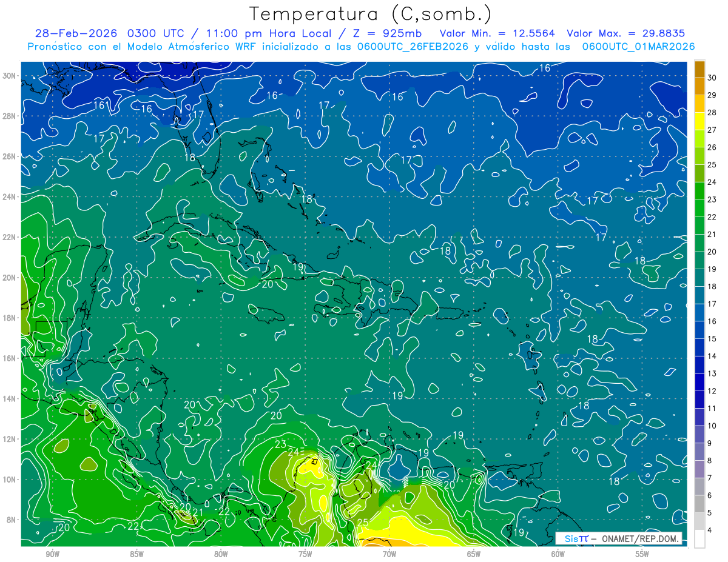Screen dimensions: 728x562
Task: Click gray legend segment between 5 and 6
Action: (699, 504)
